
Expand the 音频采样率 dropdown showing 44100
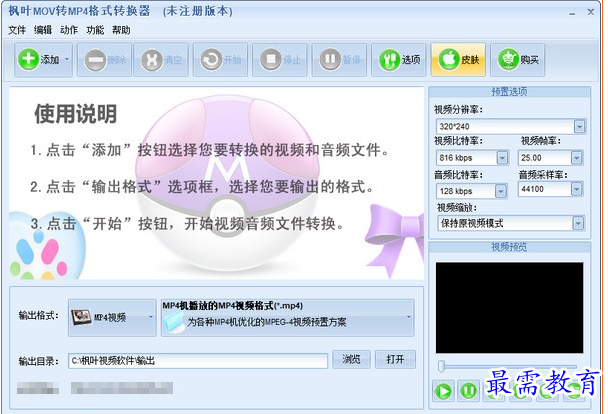coord(577,189)
